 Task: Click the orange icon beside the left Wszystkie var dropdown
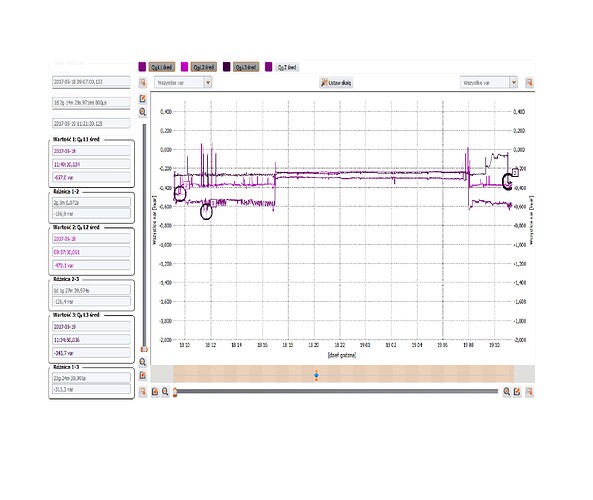pos(143,82)
